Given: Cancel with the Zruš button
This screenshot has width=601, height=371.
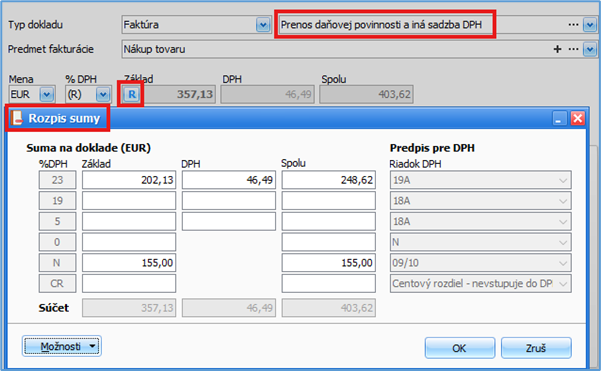Looking at the screenshot, I should point(536,348).
